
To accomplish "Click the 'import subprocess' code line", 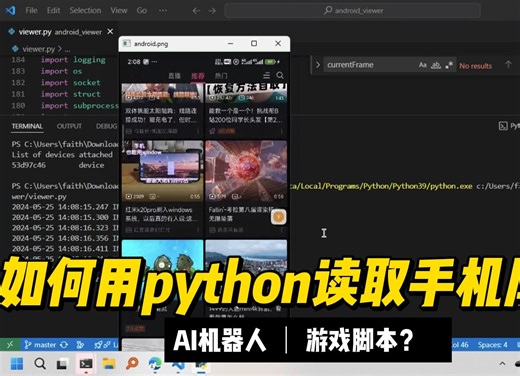I will (80, 106).
